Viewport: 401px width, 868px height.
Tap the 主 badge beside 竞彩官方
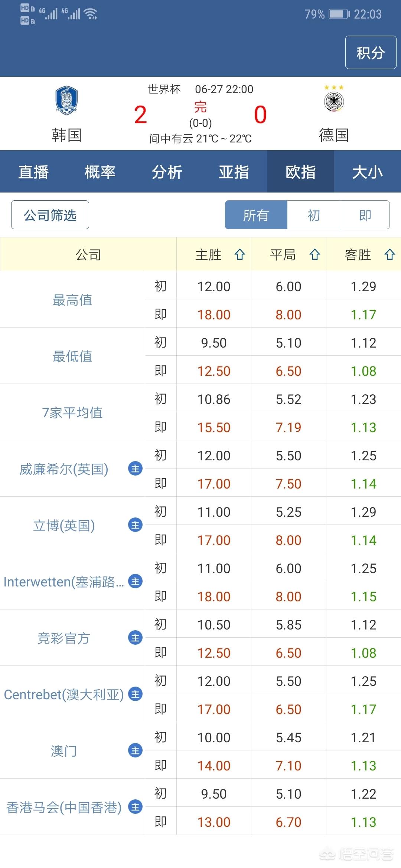click(x=135, y=638)
